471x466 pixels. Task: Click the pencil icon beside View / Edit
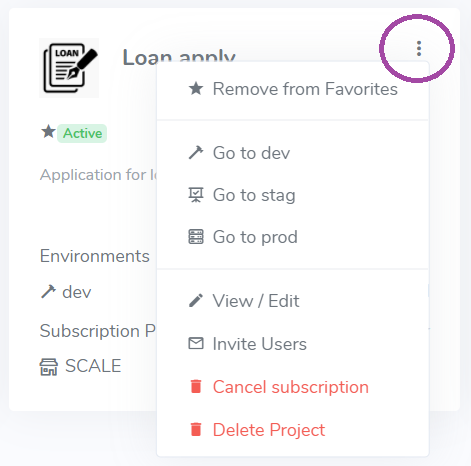coord(196,300)
